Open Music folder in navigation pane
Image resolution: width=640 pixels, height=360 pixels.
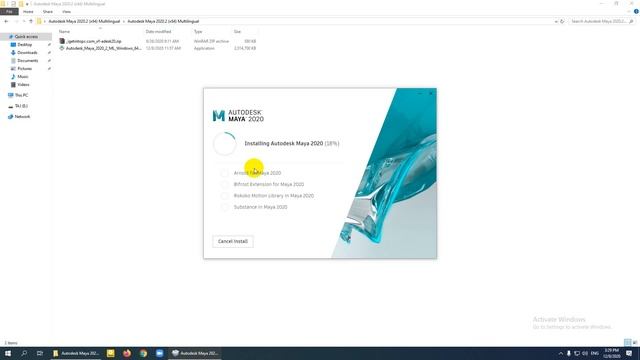coord(22,77)
